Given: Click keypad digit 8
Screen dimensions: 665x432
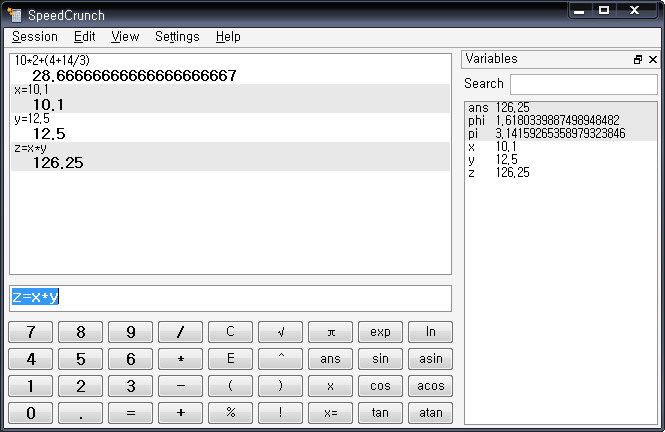Looking at the screenshot, I should (x=81, y=332).
